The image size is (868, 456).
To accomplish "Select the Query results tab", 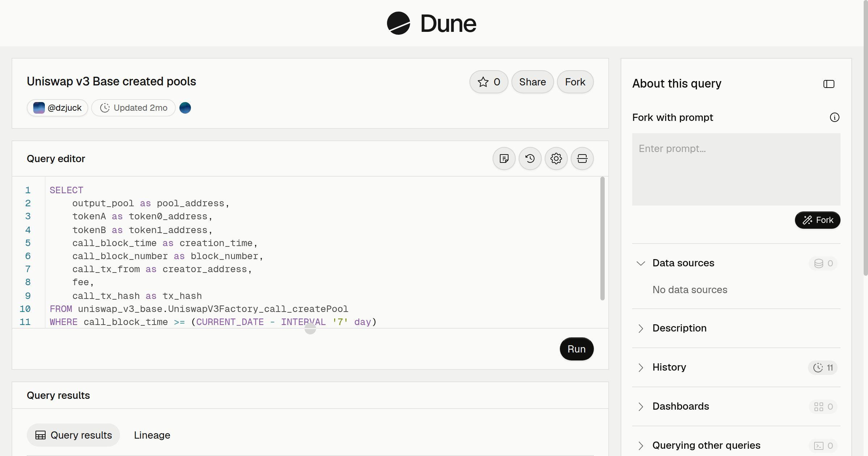I will coord(73,435).
